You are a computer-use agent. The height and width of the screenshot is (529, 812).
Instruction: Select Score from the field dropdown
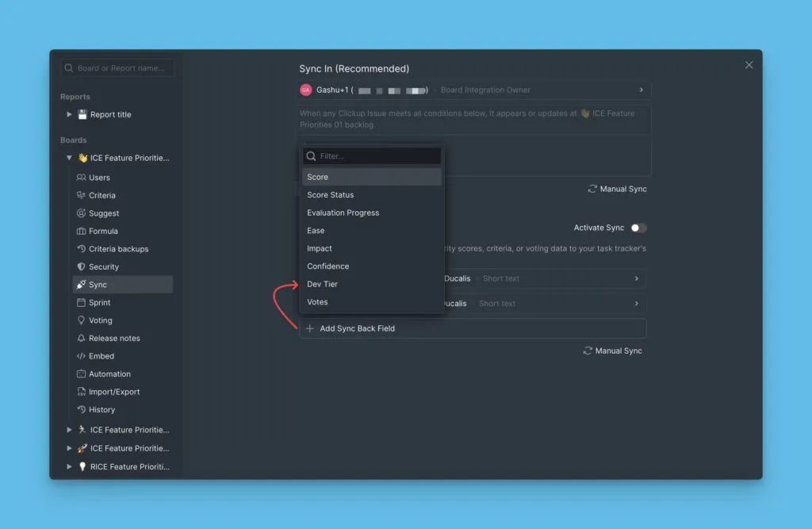(x=371, y=177)
